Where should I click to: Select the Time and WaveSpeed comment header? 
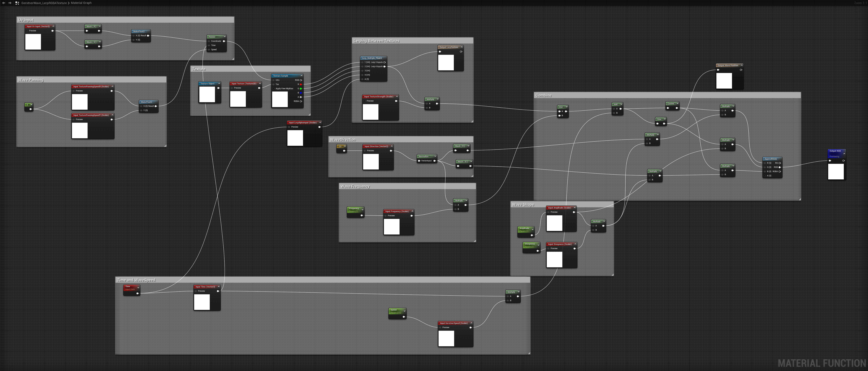[x=323, y=280]
